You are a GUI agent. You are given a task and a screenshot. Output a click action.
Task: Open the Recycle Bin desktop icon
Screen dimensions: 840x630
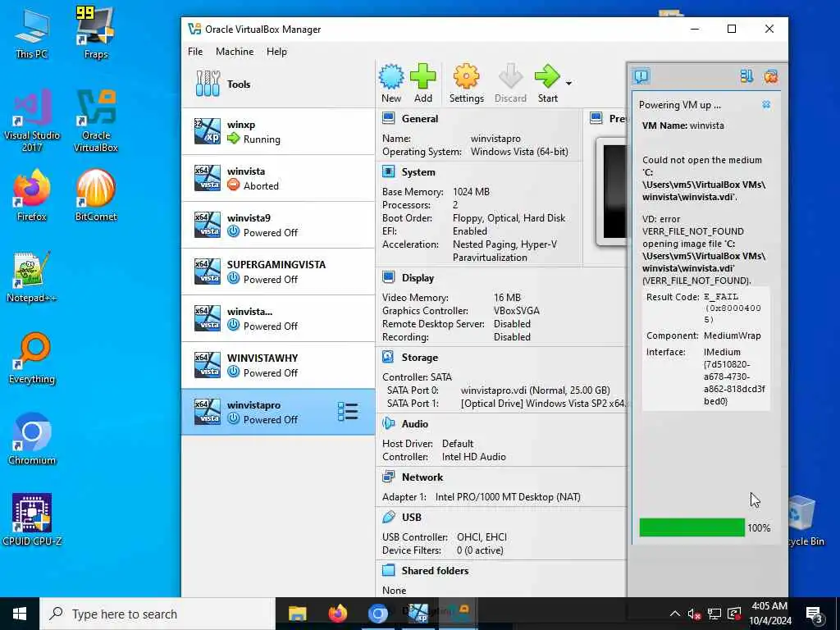806,521
